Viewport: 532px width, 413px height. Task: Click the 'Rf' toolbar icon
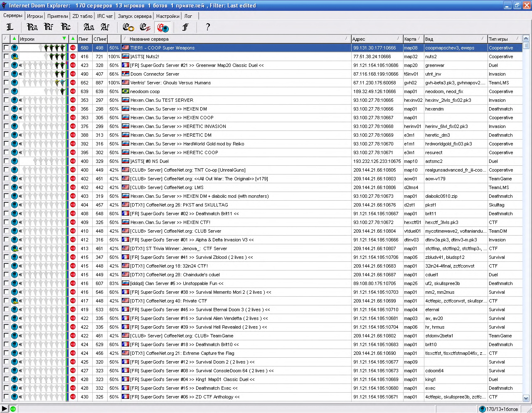point(49,27)
